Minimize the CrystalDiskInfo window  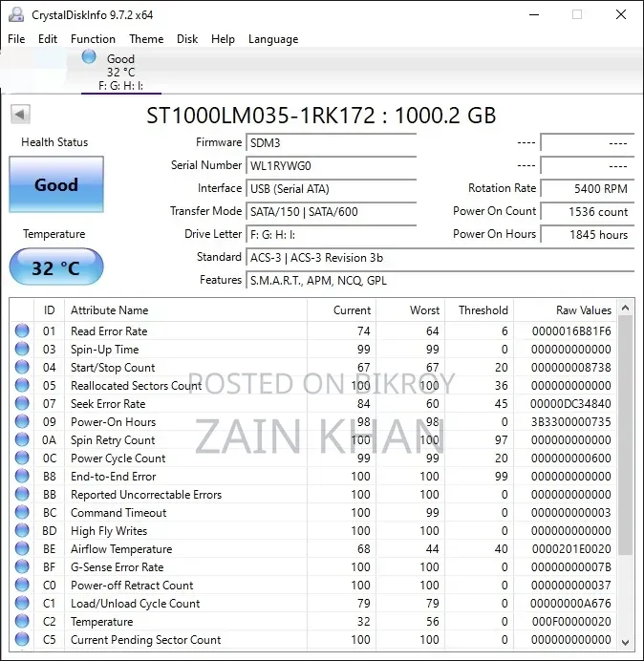click(x=534, y=14)
